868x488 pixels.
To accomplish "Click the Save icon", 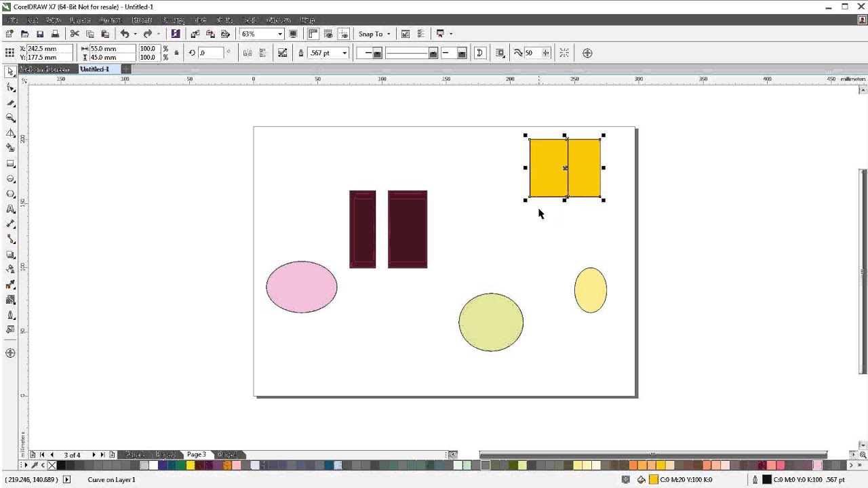I will 40,34.
